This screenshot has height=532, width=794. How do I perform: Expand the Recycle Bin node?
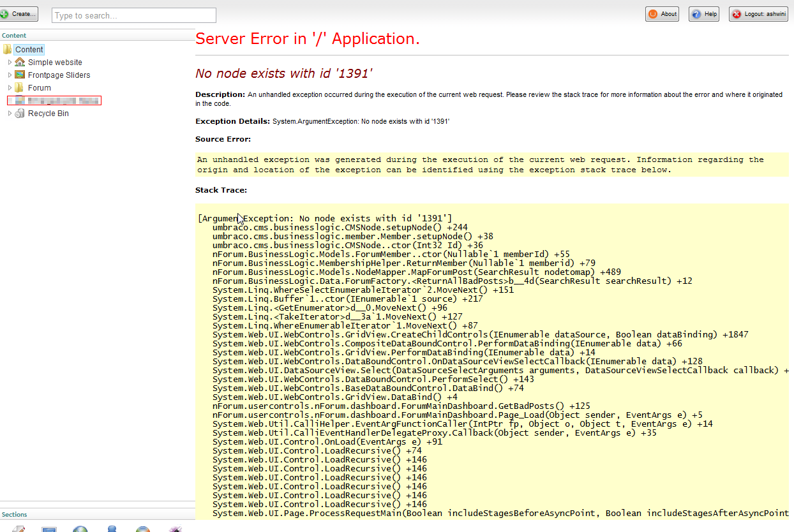(10, 114)
